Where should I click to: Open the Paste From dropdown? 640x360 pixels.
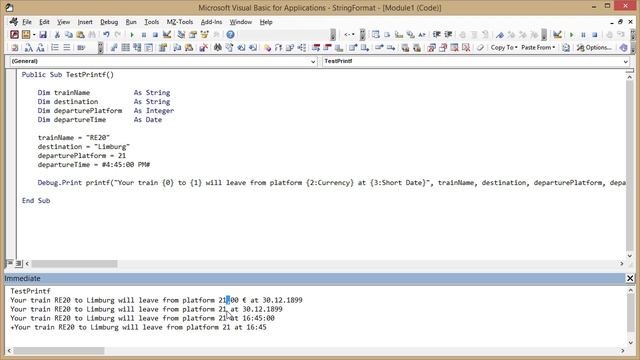point(538,48)
